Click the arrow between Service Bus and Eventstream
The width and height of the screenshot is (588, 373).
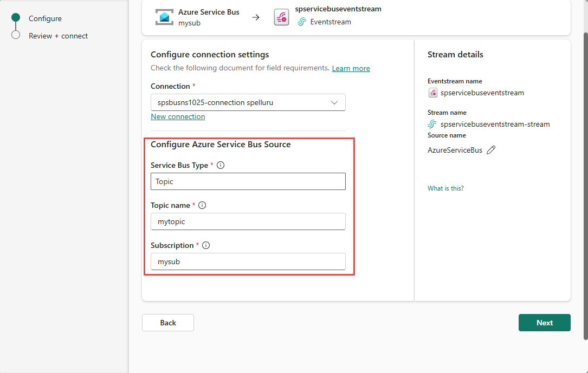(256, 17)
